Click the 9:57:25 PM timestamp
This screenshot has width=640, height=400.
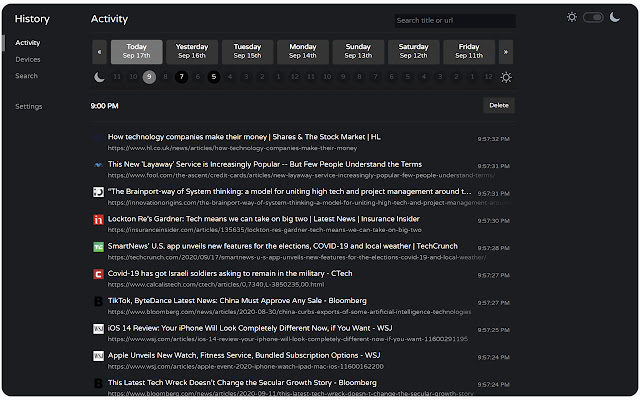[x=493, y=330]
